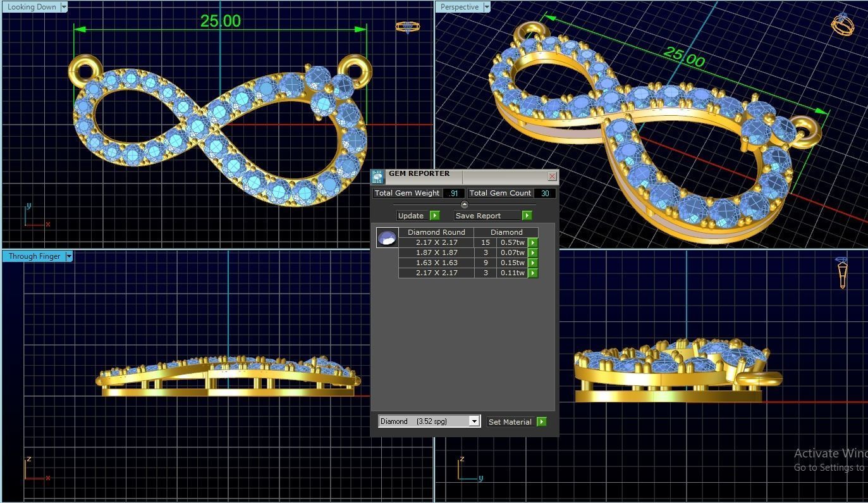Click the 0.11tw weight cell

(x=513, y=273)
